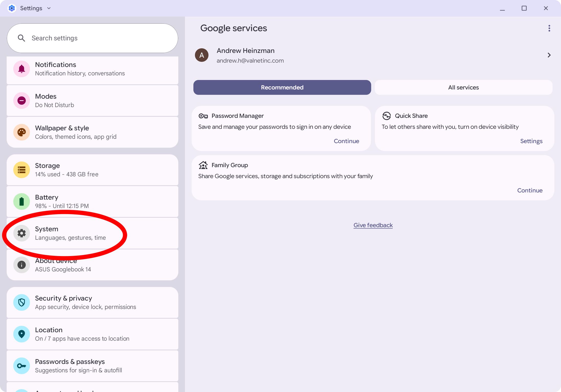Click the search magnifier icon
The height and width of the screenshot is (392, 561).
(x=21, y=38)
